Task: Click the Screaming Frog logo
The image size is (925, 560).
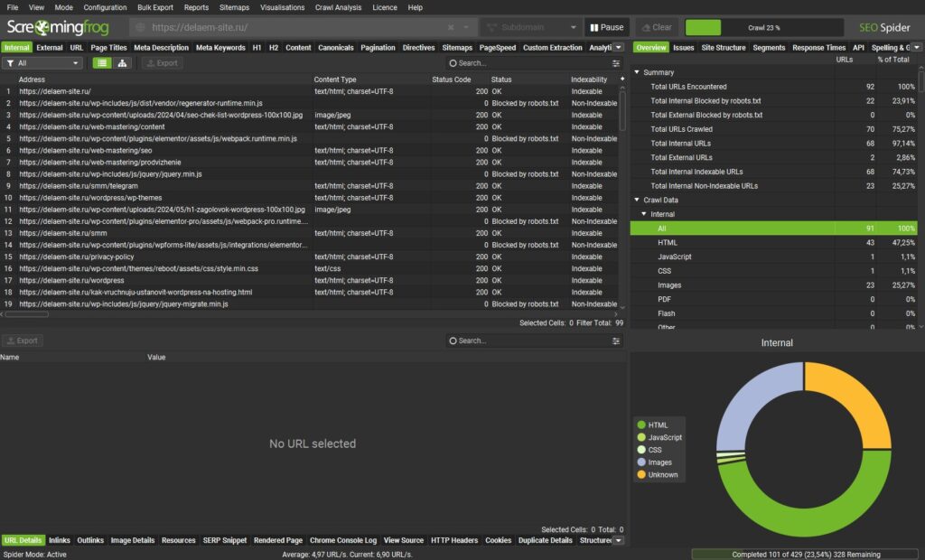Action: click(58, 27)
